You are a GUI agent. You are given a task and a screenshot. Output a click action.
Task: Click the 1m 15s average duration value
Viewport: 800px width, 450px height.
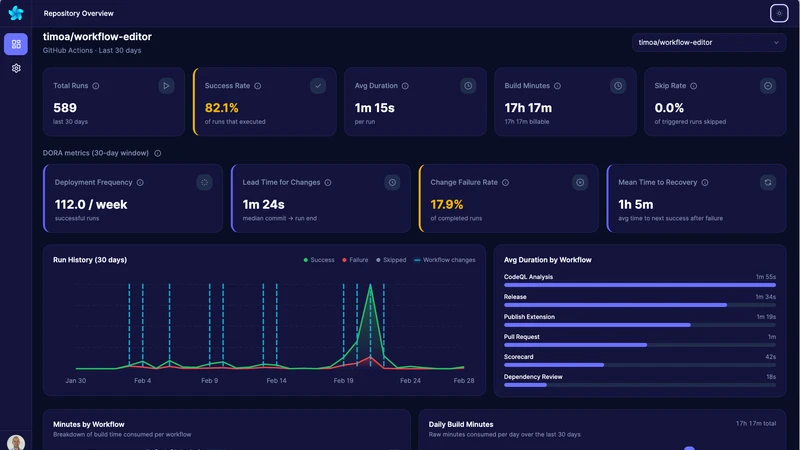[x=374, y=108]
